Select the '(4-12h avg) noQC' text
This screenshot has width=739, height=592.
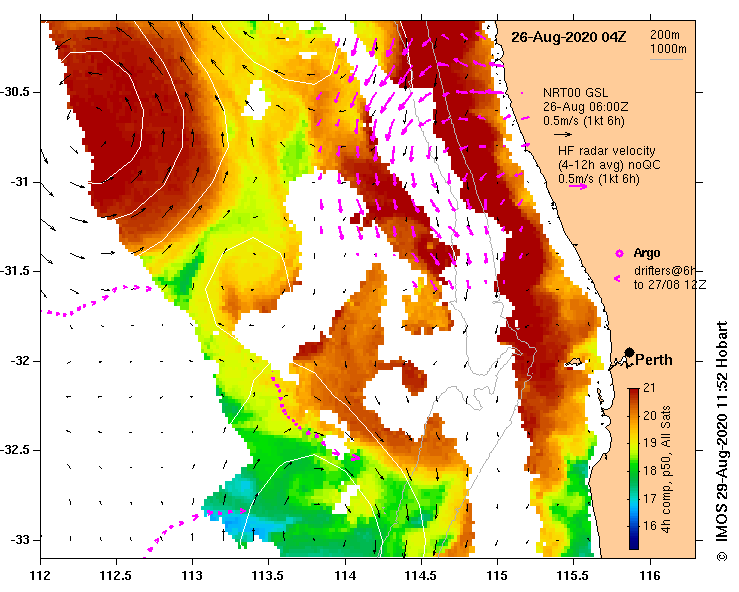click(x=609, y=165)
